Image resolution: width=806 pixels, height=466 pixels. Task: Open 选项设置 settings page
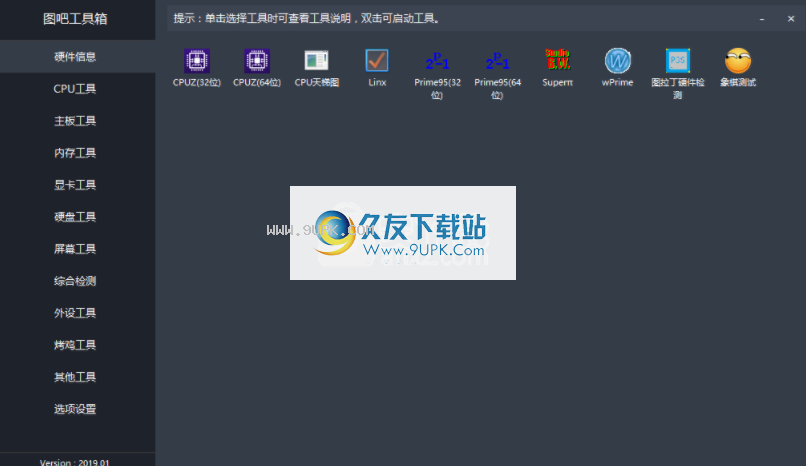point(78,409)
